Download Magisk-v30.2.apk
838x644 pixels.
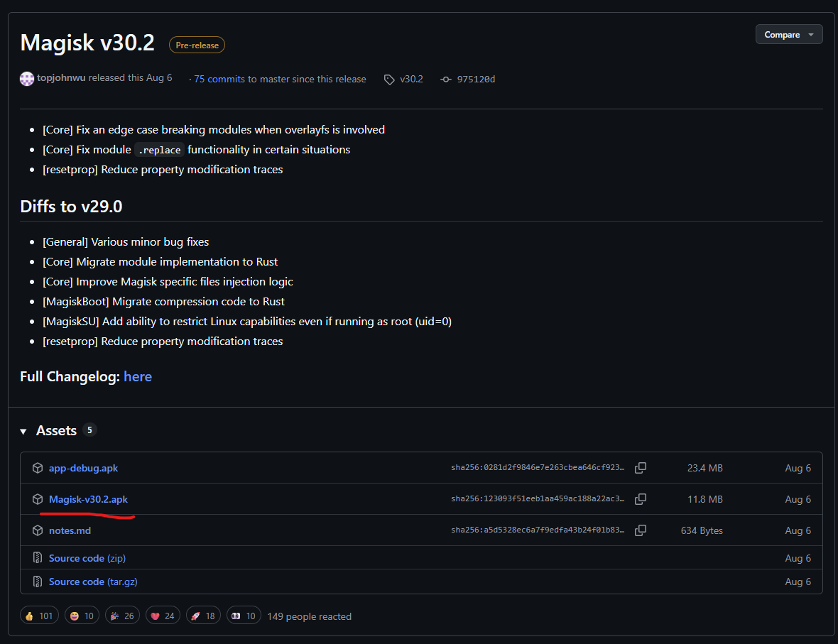pyautogui.click(x=88, y=499)
